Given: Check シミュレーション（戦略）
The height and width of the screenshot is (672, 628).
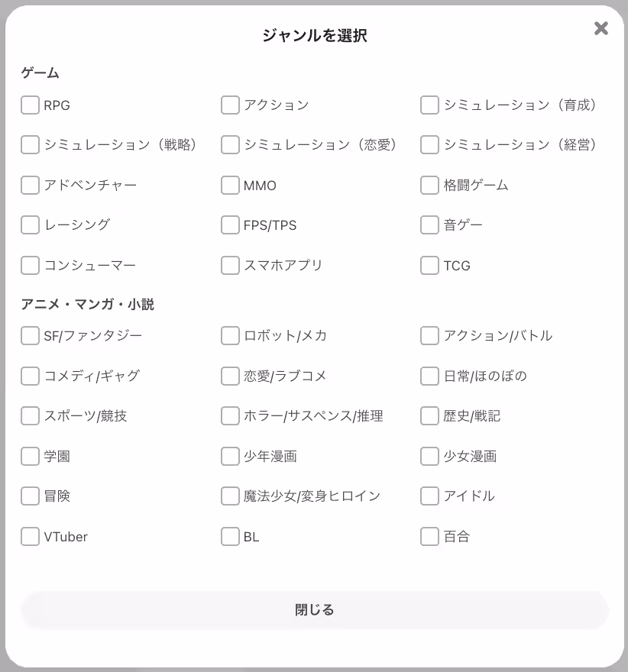Looking at the screenshot, I should pyautogui.click(x=30, y=145).
